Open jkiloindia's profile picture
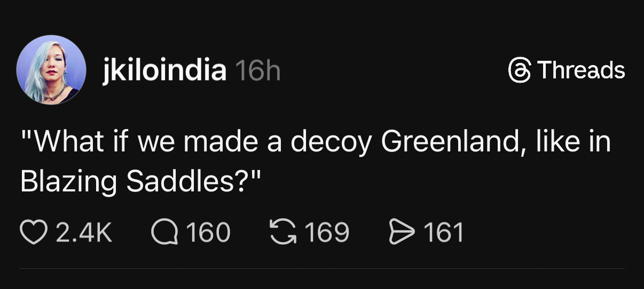 (51, 70)
